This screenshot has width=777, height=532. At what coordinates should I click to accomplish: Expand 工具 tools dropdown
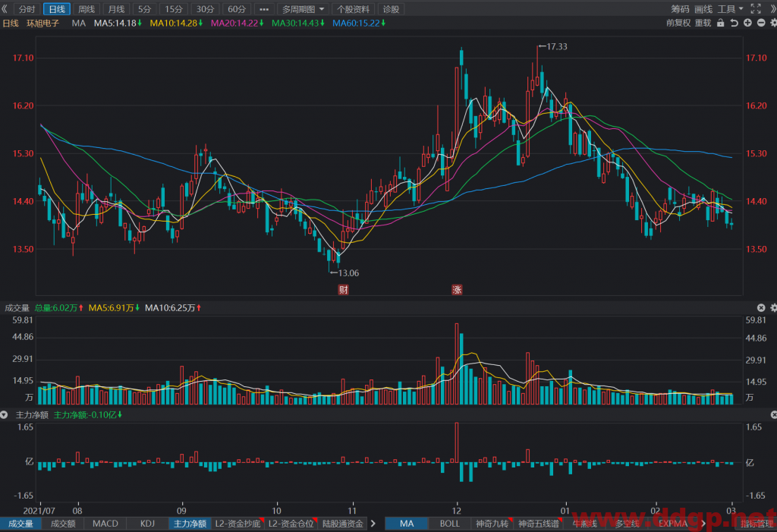(x=731, y=9)
